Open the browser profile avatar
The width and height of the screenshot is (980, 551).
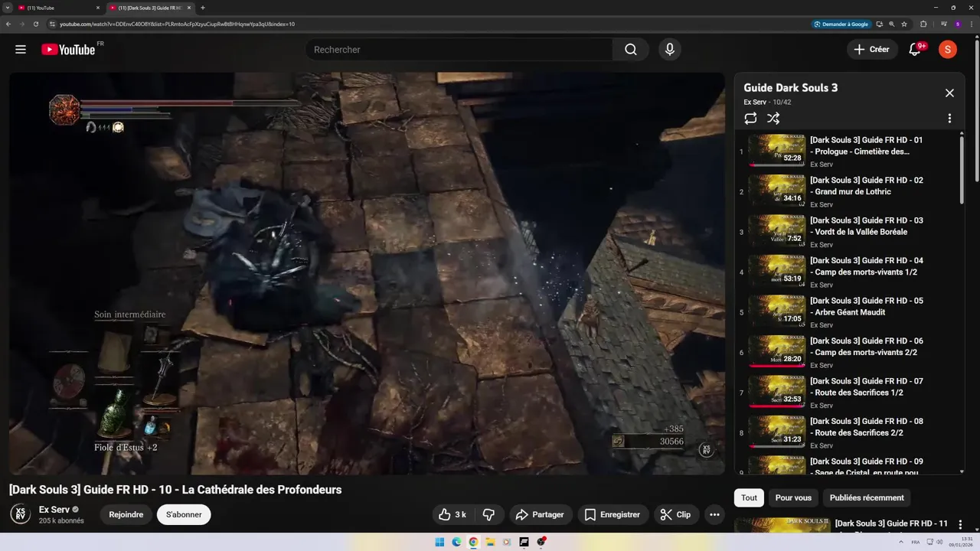click(958, 24)
